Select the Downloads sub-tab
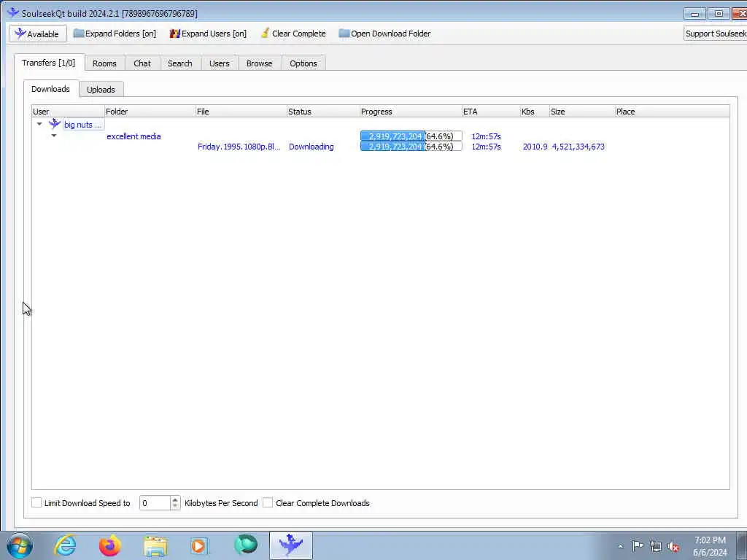This screenshot has width=747, height=560. click(50, 89)
